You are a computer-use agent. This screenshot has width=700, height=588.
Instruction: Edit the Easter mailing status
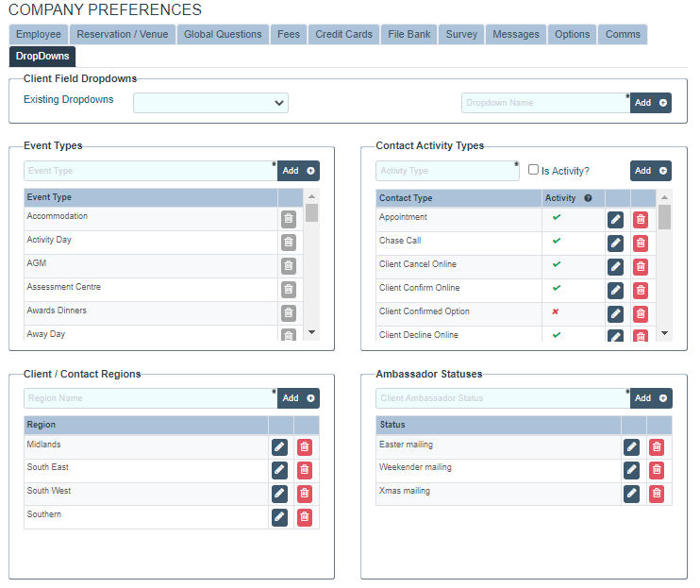631,447
